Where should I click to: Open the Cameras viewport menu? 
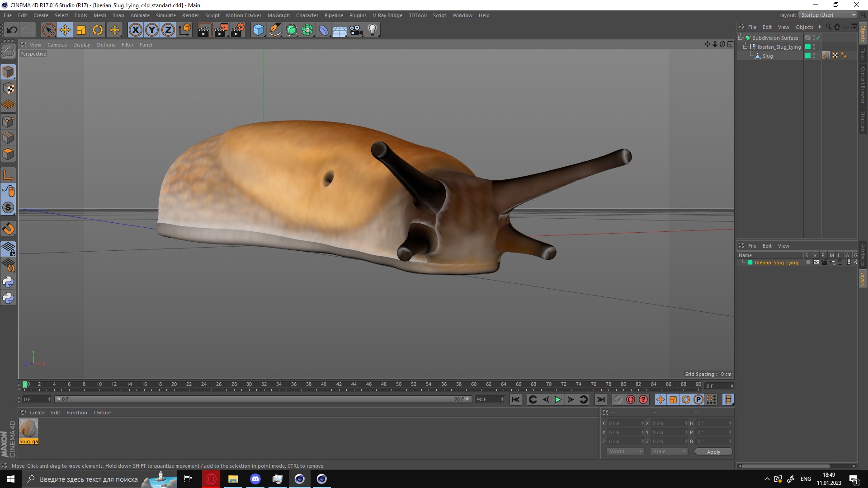click(x=57, y=45)
